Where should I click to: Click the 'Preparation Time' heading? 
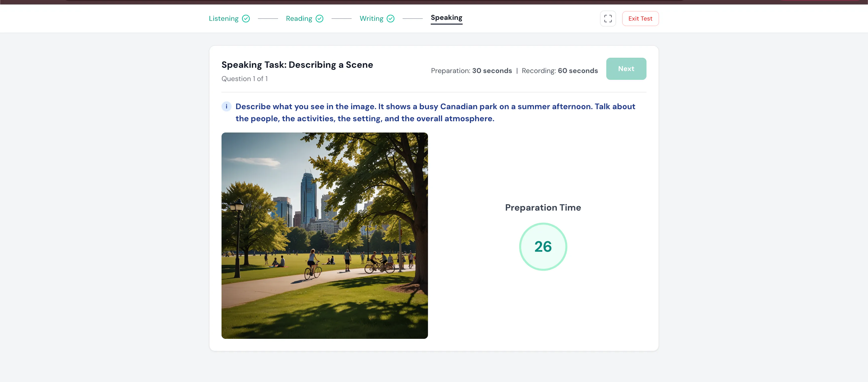click(x=543, y=208)
